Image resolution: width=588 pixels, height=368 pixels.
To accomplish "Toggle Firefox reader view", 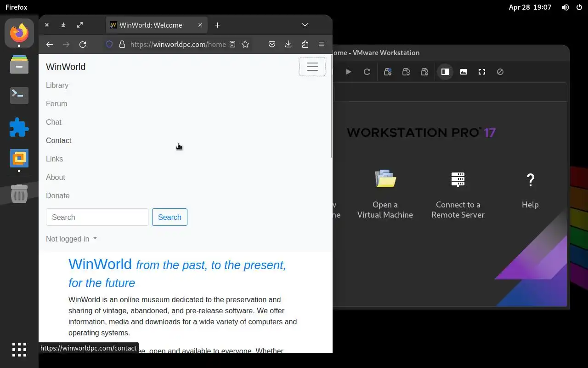I will (232, 44).
